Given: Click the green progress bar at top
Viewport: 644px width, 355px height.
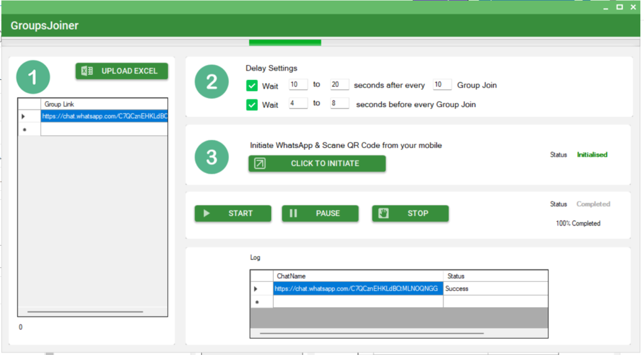Looking at the screenshot, I should click(x=285, y=42).
